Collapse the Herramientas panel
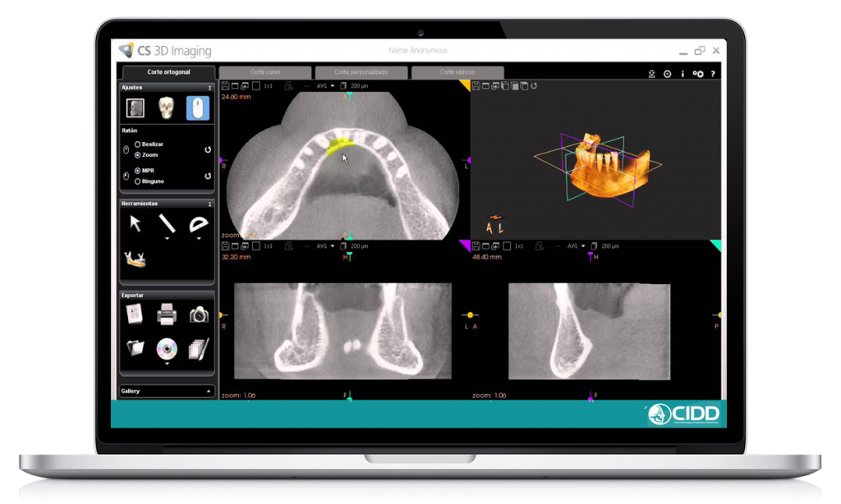Screen dimensions: 841x504 pyautogui.click(x=209, y=204)
